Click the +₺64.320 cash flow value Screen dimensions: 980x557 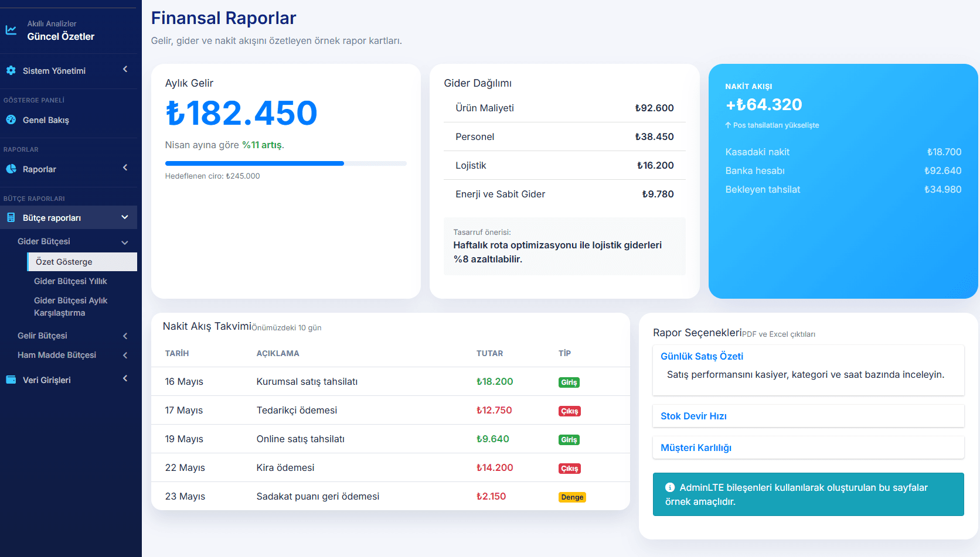(764, 104)
